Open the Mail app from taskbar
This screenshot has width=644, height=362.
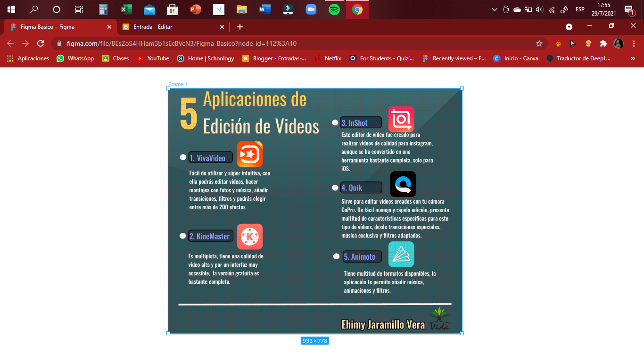pos(149,9)
